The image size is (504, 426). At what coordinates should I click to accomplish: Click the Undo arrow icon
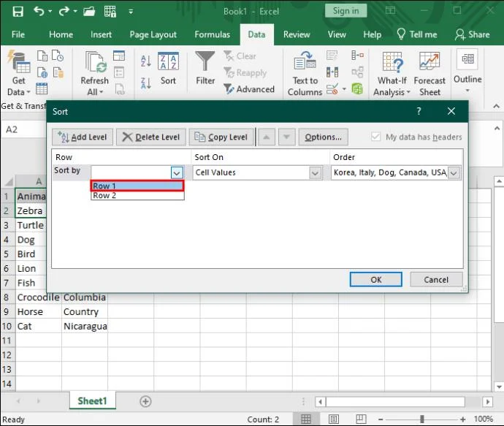39,12
